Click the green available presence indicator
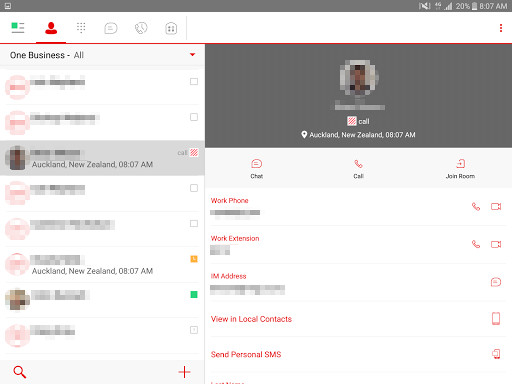512x384 pixels. click(194, 294)
